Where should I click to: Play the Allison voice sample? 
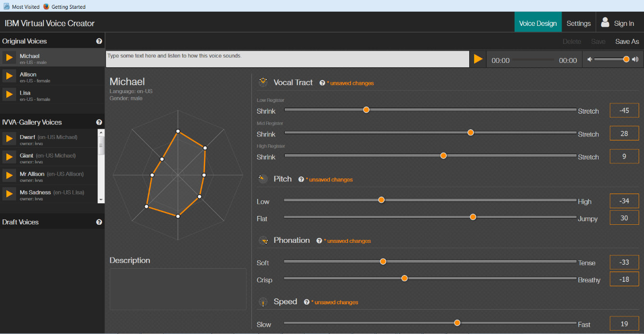click(9, 76)
